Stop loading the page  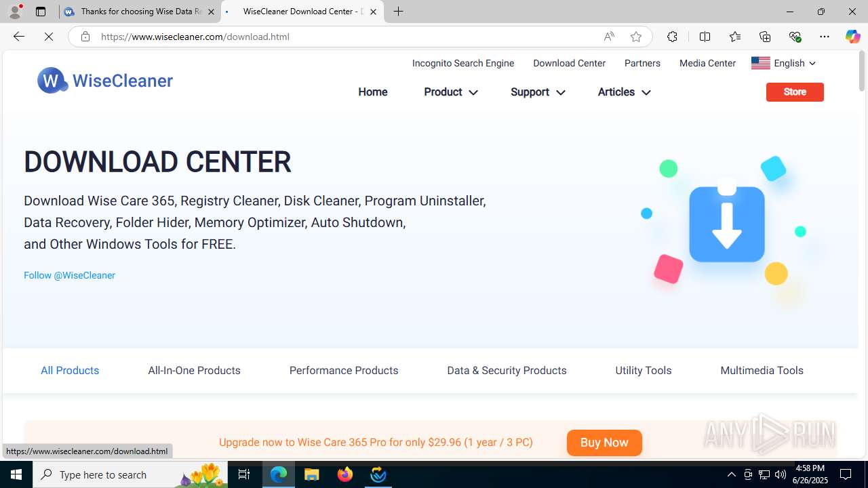[x=49, y=37]
